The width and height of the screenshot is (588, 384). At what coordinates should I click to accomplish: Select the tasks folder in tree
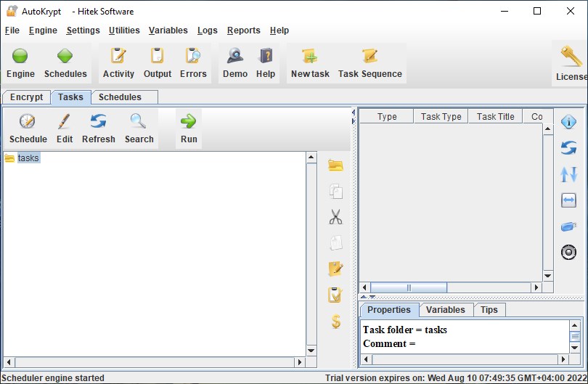click(x=28, y=158)
